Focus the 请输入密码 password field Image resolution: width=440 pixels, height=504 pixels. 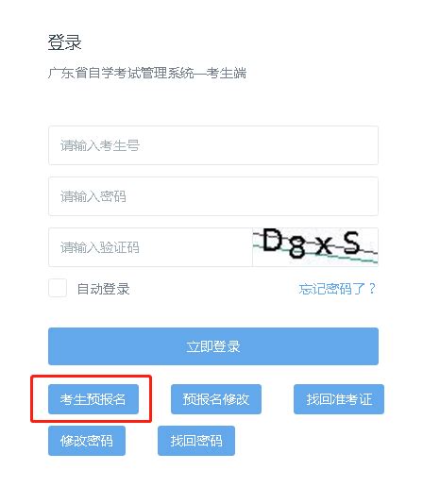213,196
